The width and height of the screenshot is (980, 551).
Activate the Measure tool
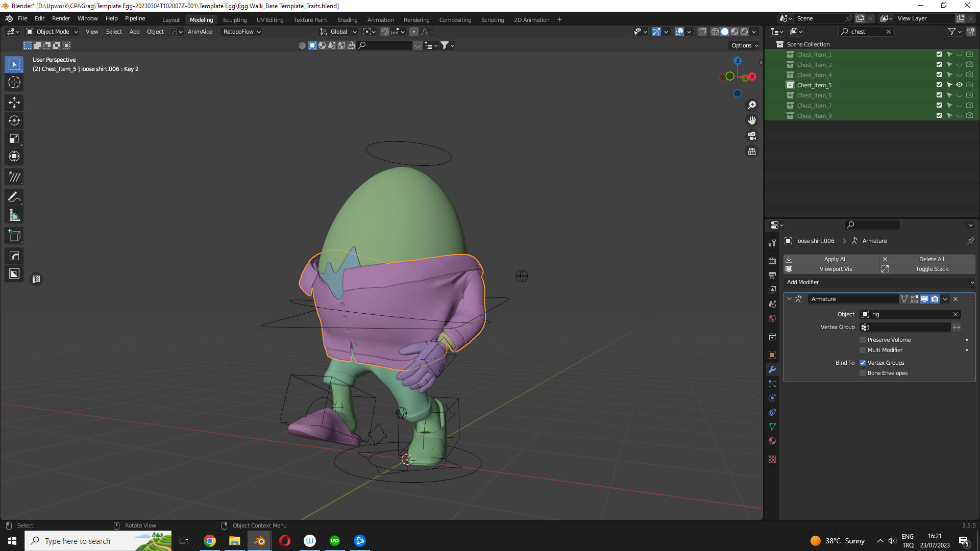(14, 216)
